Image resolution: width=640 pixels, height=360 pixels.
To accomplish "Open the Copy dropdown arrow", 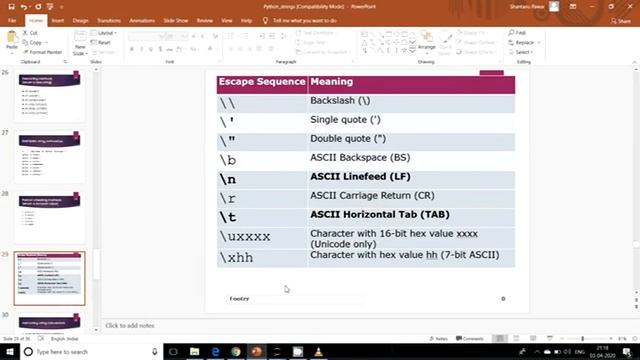I will coord(46,42).
